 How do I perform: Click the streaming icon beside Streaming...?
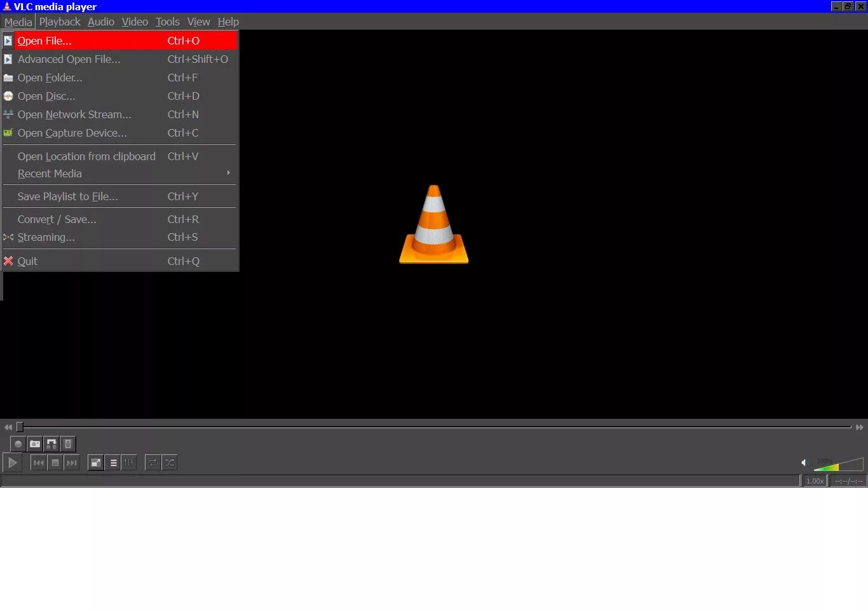pyautogui.click(x=8, y=237)
